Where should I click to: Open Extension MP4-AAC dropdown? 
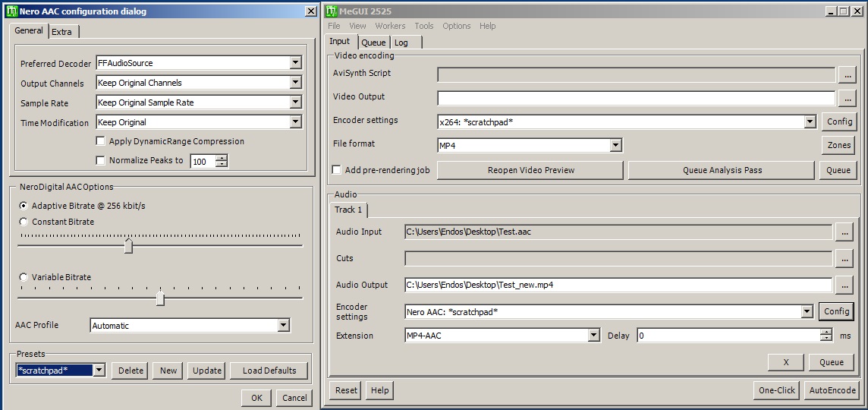594,335
